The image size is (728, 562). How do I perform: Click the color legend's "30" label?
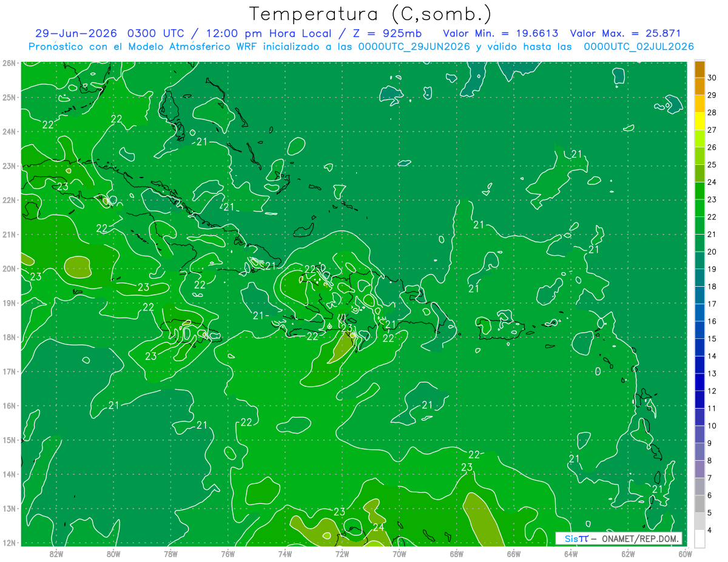tap(712, 78)
